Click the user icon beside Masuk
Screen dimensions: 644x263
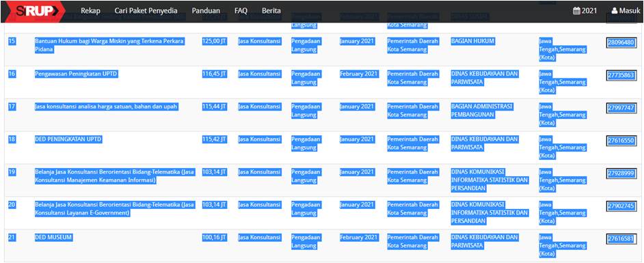(x=615, y=11)
